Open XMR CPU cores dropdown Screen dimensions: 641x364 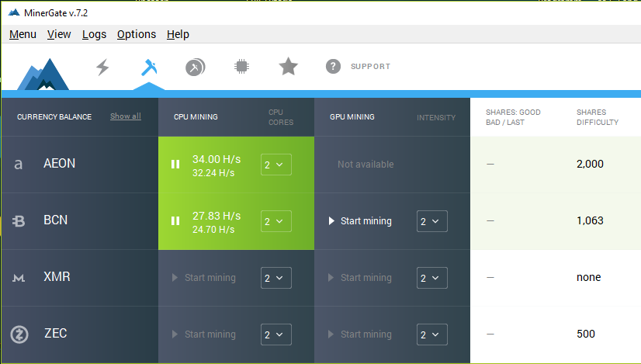[276, 278]
